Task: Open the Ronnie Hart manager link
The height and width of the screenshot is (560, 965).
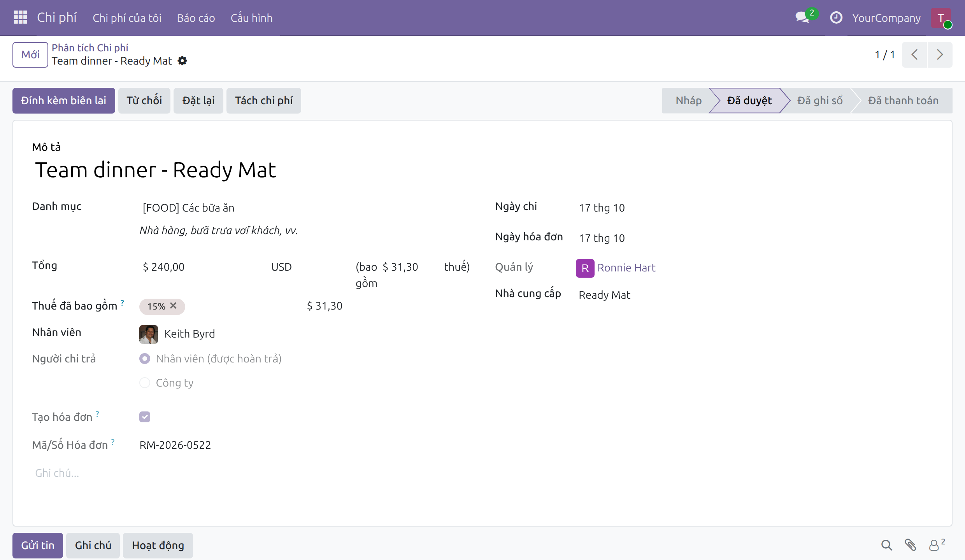Action: coord(626,268)
